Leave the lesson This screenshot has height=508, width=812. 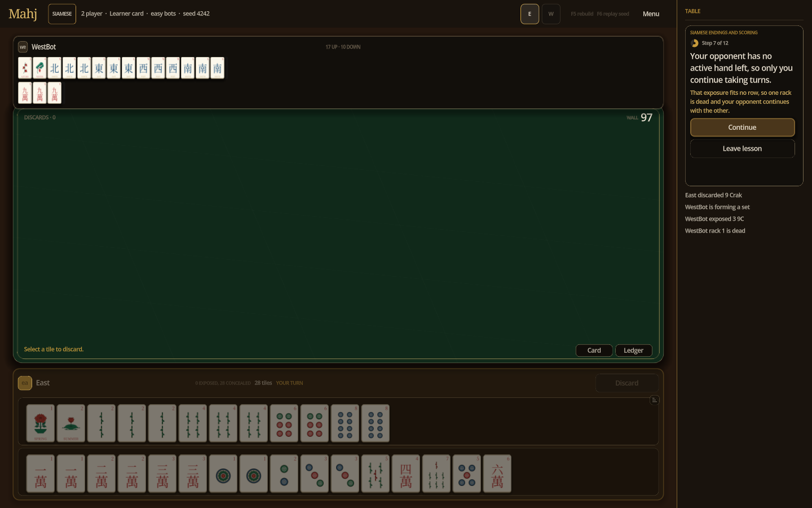click(x=742, y=148)
